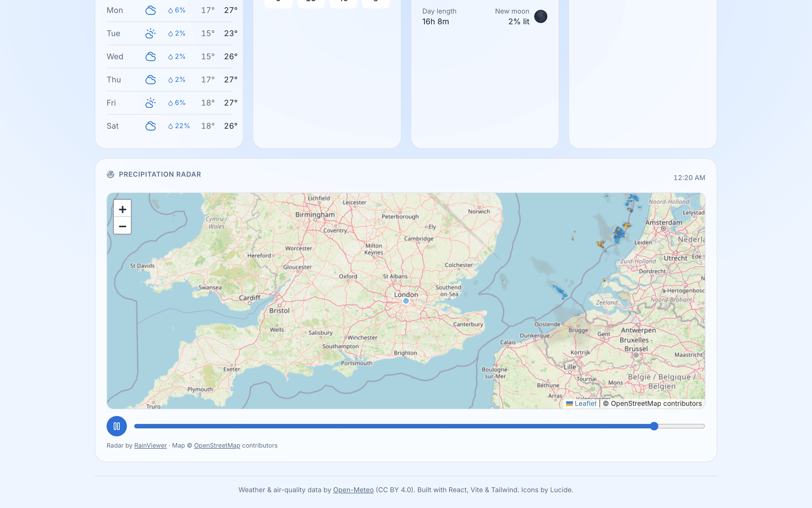Click Saturday's 22% precipitation droplet
Viewport: 812px width, 508px height.
click(x=171, y=126)
